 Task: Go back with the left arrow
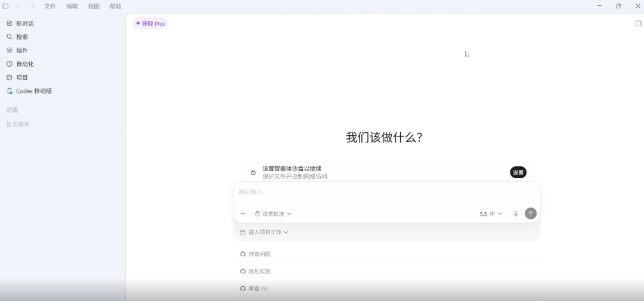click(x=19, y=6)
